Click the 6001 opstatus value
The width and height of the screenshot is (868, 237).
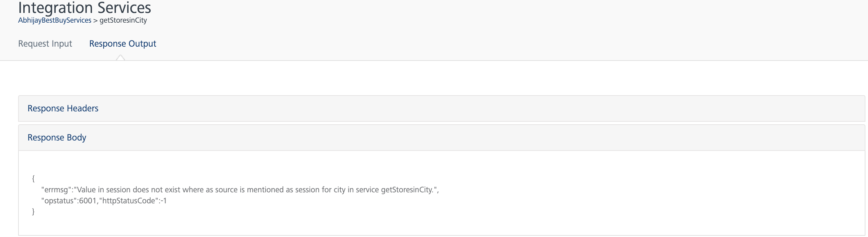click(87, 201)
